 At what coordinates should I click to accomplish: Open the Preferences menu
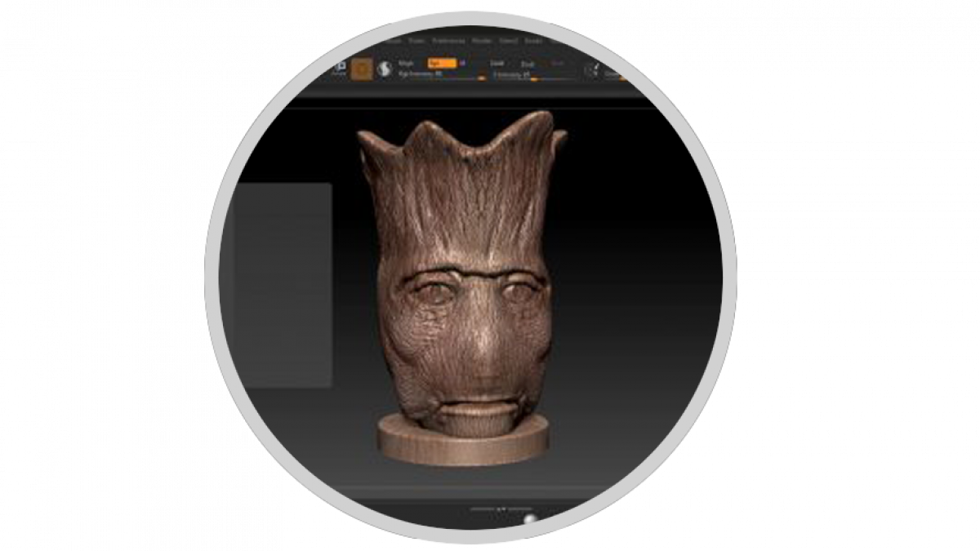448,41
